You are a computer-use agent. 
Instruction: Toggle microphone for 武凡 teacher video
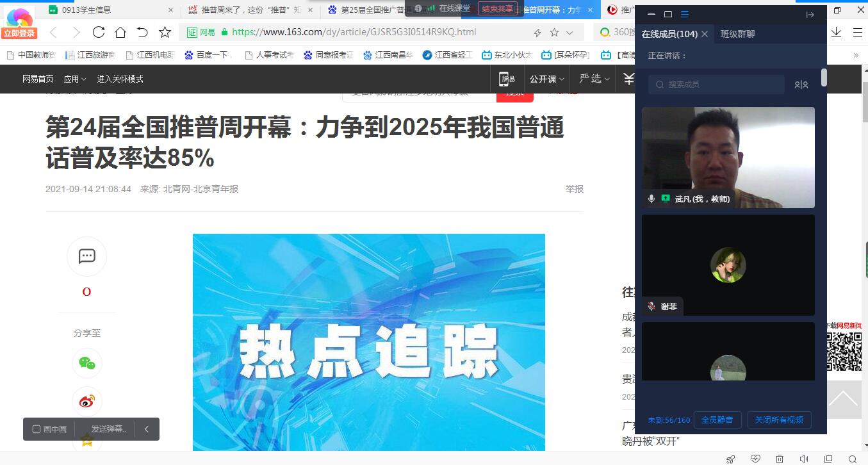click(x=651, y=199)
